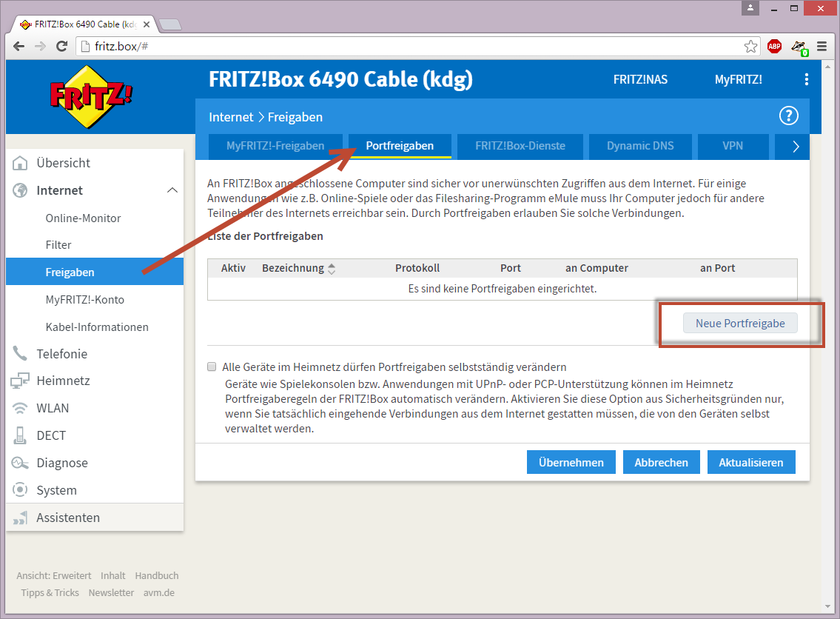The image size is (840, 619).
Task: Open the Chrome hamburger menu
Action: tap(821, 47)
